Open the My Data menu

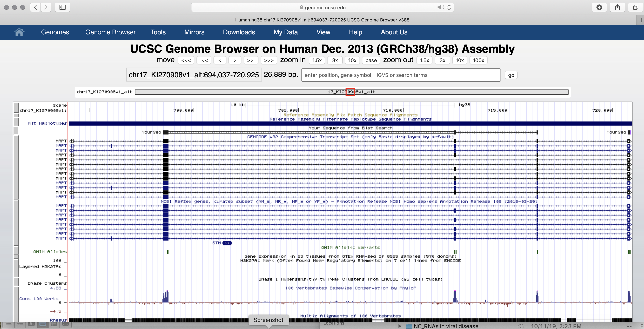[x=286, y=32]
